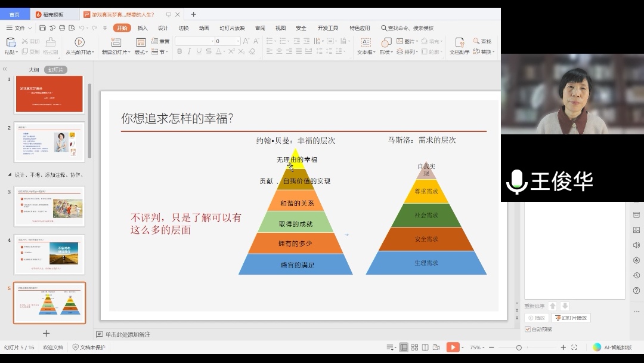The height and width of the screenshot is (363, 644).
Task: Open the history icon in right sidebar
Action: pyautogui.click(x=636, y=275)
